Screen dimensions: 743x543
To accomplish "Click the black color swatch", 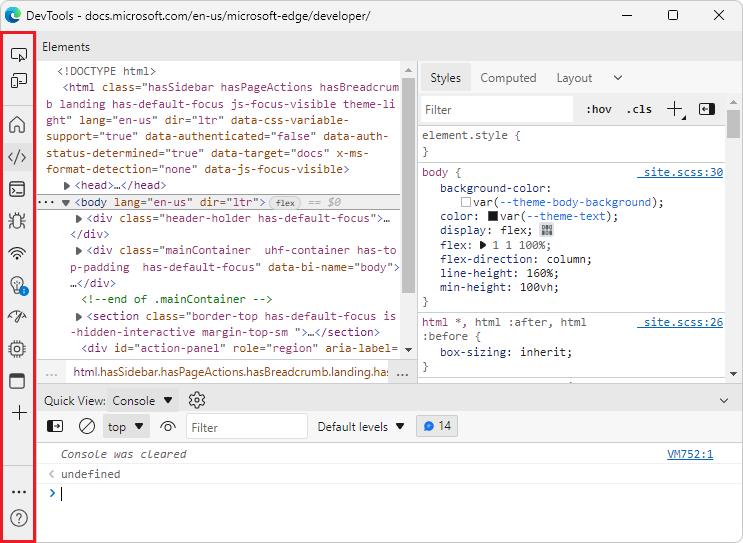I will pos(493,217).
